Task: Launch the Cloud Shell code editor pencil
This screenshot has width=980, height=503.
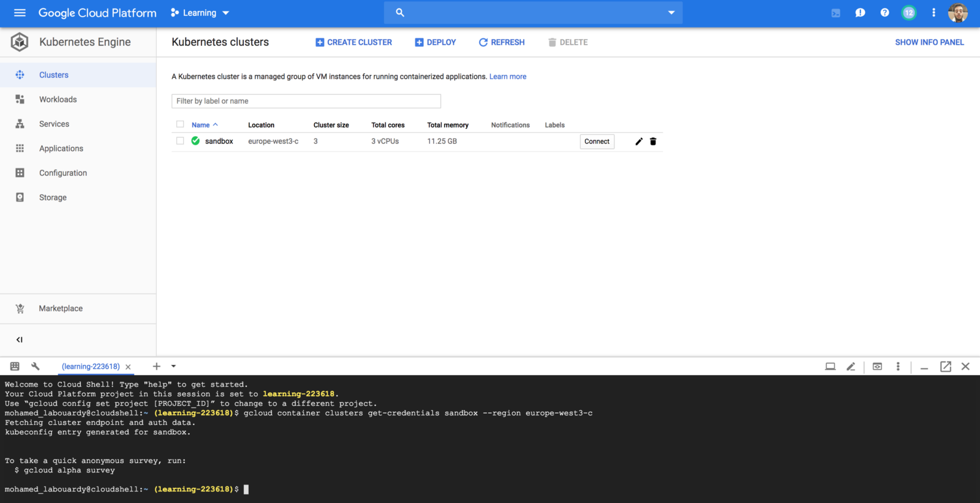Action: coord(851,366)
